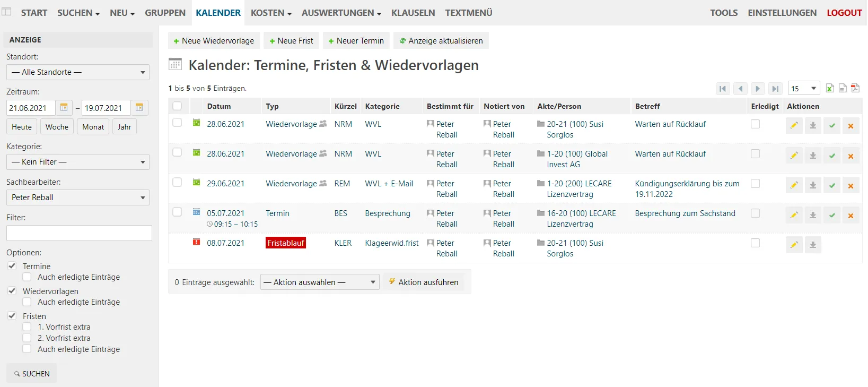This screenshot has width=868, height=387.
Task: Open the Standort dropdown showing Alle Standorte
Action: 78,72
